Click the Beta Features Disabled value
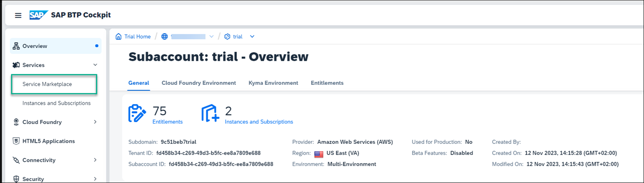 (x=461, y=153)
